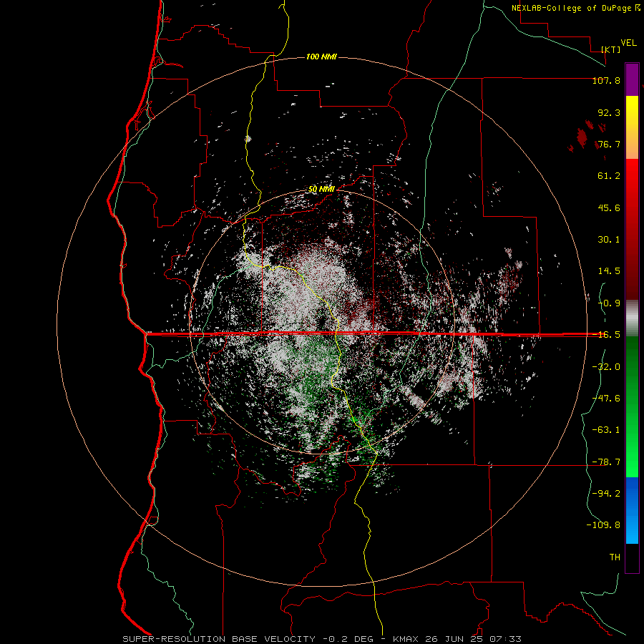Click the -0.9 value on the velocity scale
This screenshot has width=644, height=644.
point(609,303)
